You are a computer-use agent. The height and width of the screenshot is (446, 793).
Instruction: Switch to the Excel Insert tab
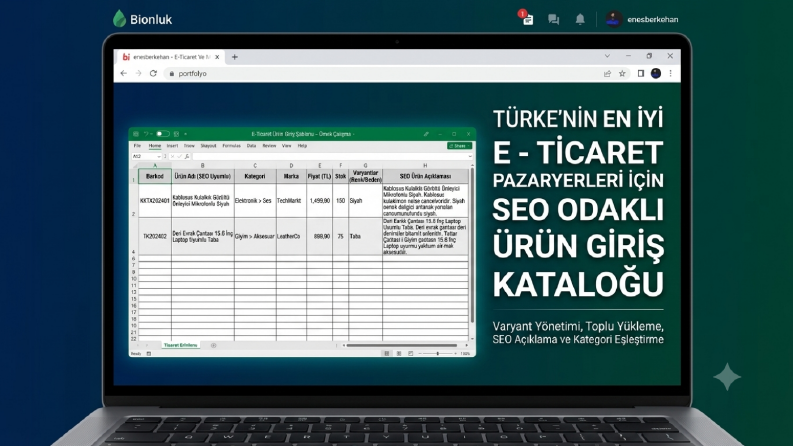[x=172, y=146]
